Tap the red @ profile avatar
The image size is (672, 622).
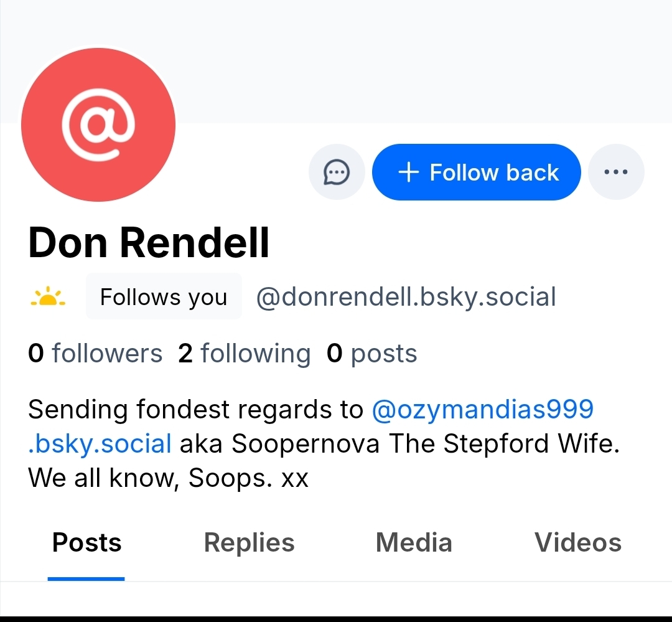tap(98, 125)
